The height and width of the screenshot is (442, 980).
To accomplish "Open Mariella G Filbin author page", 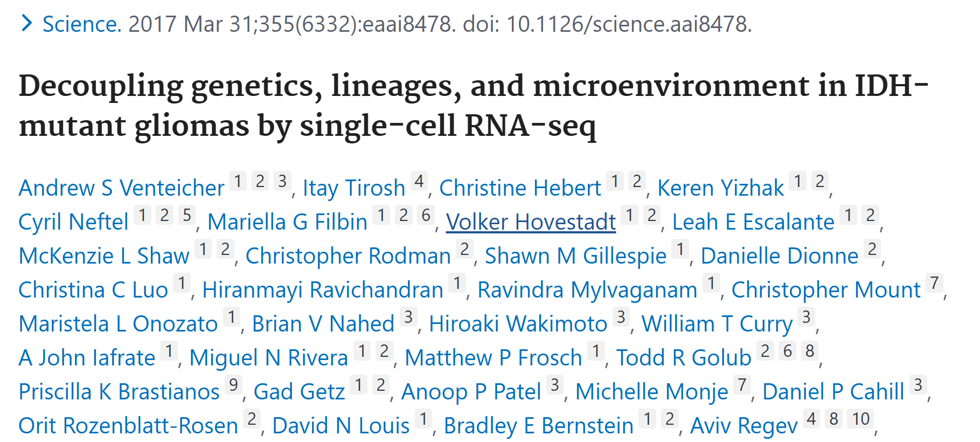I will click(287, 222).
